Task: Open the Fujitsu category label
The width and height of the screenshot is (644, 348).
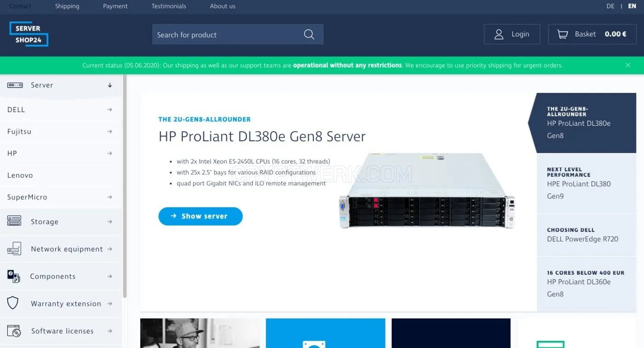Action: [x=19, y=132]
